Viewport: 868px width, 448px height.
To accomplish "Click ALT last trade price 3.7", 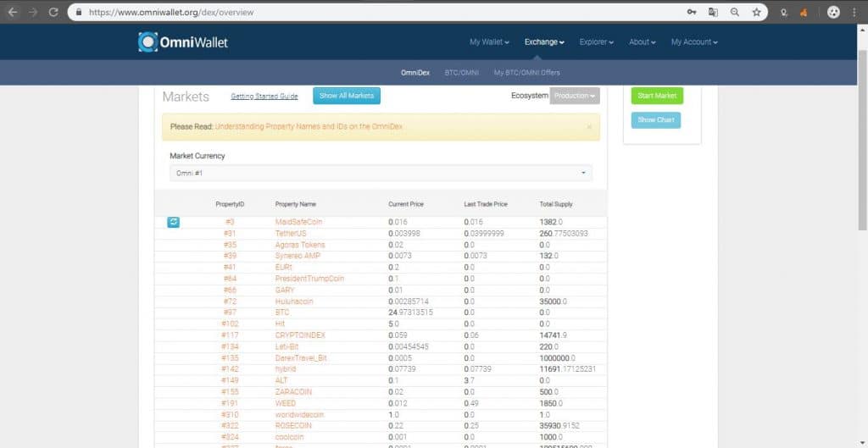I will [468, 380].
